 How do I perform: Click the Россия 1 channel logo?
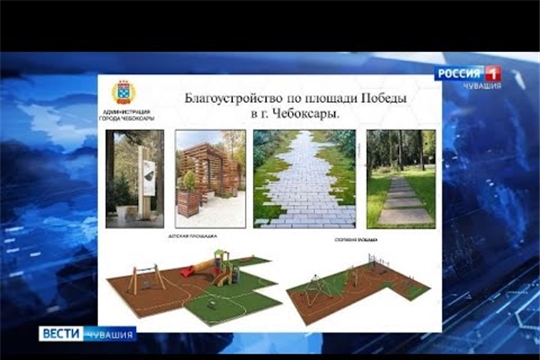tap(467, 73)
